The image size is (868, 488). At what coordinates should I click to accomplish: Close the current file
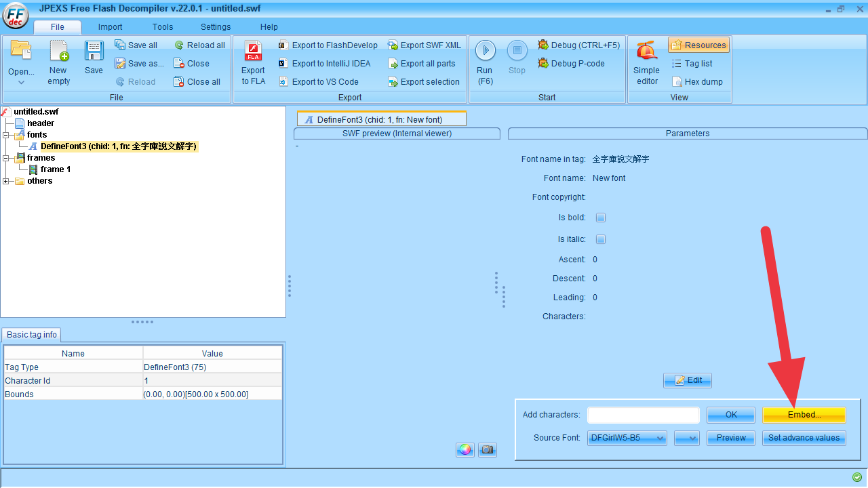[192, 64]
